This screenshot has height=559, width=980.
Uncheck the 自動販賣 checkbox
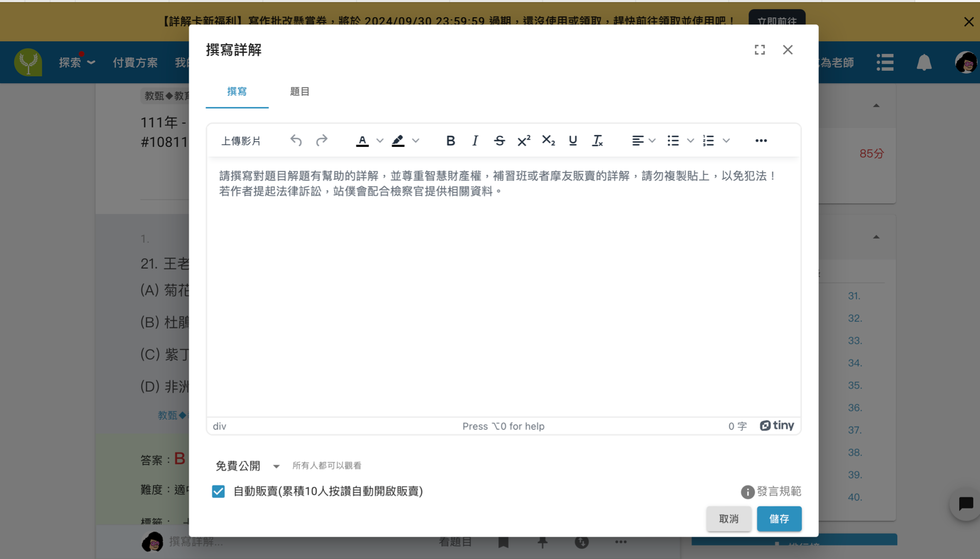click(x=218, y=491)
